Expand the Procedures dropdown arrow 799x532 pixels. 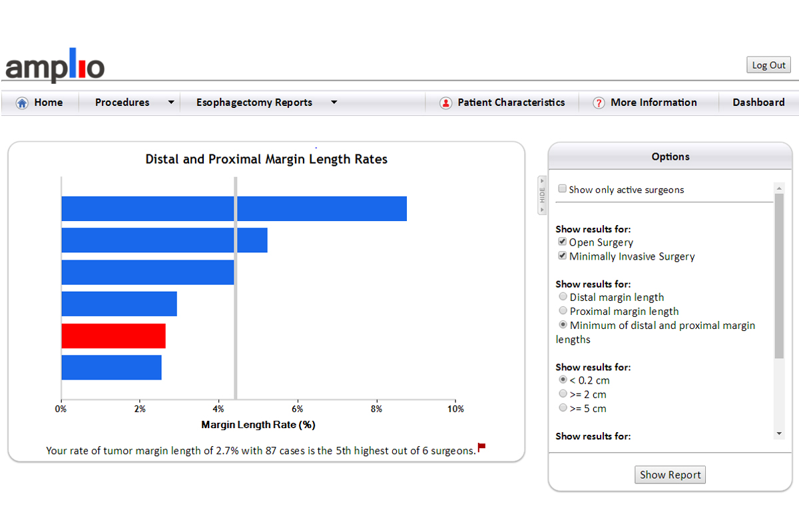click(170, 103)
